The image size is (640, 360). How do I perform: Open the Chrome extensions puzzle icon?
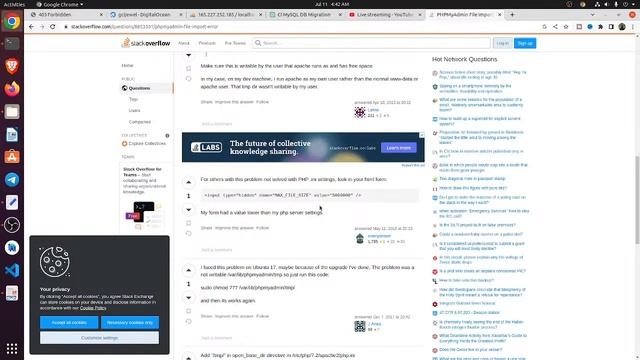[x=600, y=27]
